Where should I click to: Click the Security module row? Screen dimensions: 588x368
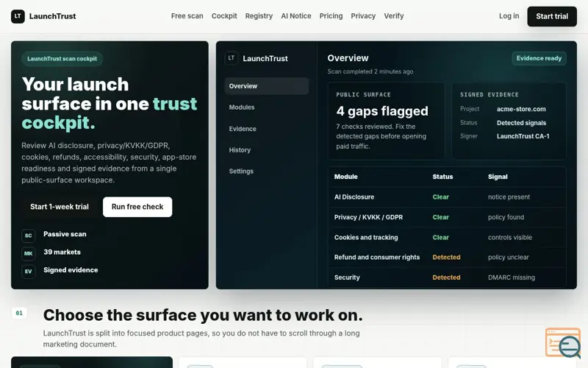point(447,277)
